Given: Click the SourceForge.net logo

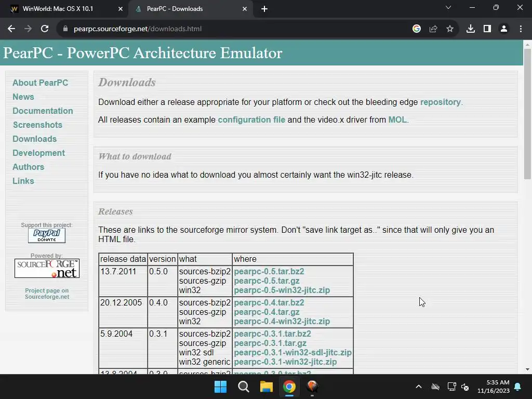Looking at the screenshot, I should (x=47, y=269).
